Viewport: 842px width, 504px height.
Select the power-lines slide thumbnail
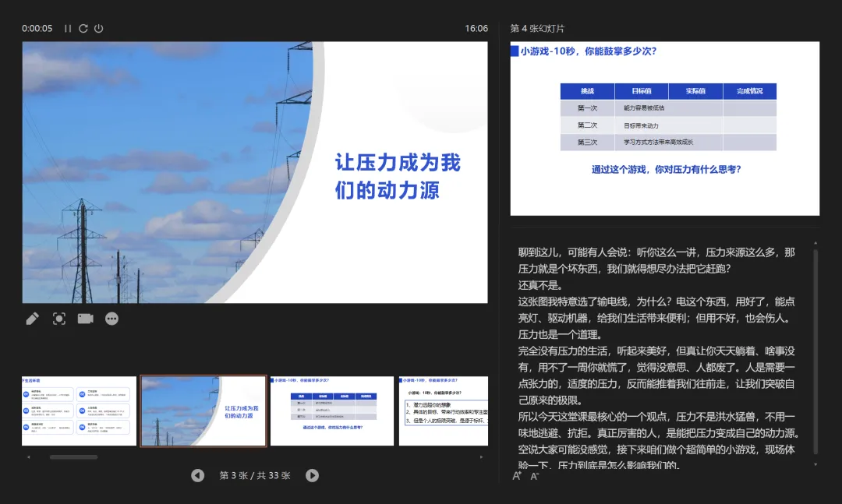click(x=203, y=411)
